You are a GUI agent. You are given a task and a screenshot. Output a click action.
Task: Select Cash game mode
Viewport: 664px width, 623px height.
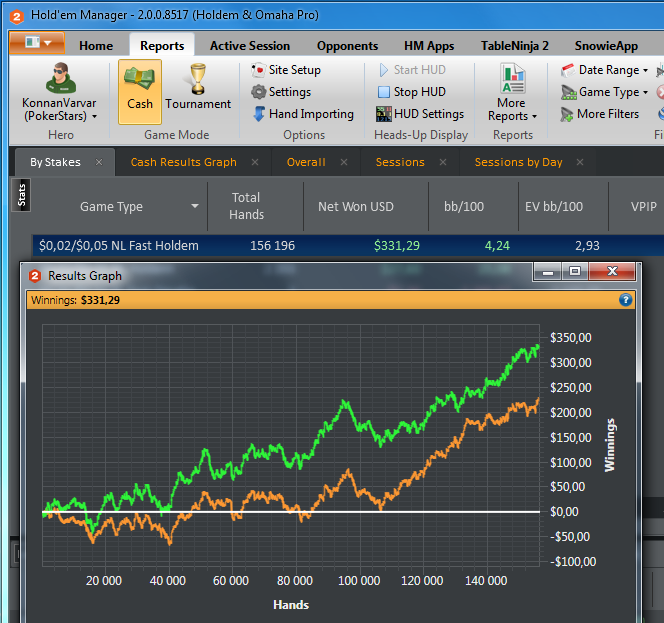coord(140,91)
